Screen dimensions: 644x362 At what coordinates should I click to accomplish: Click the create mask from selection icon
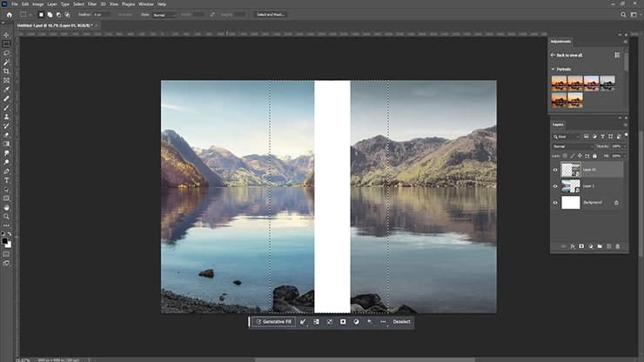coord(343,322)
